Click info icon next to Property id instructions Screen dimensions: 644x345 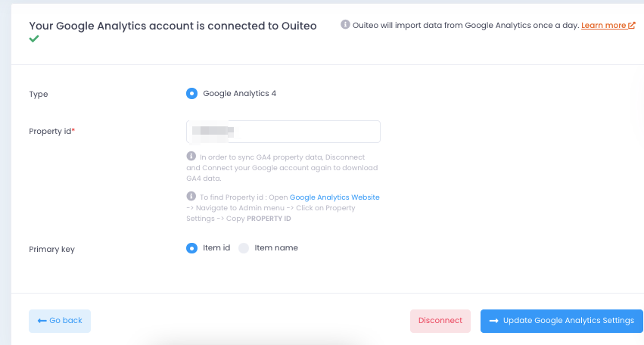(191, 196)
